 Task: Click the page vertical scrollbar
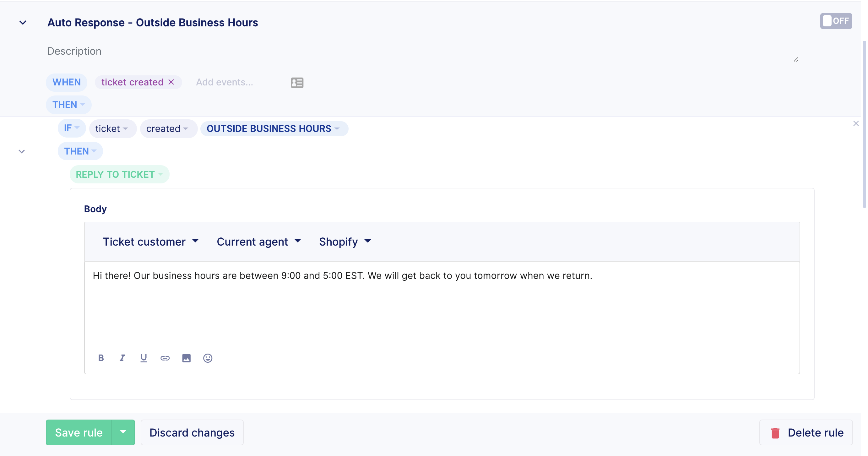click(x=865, y=125)
